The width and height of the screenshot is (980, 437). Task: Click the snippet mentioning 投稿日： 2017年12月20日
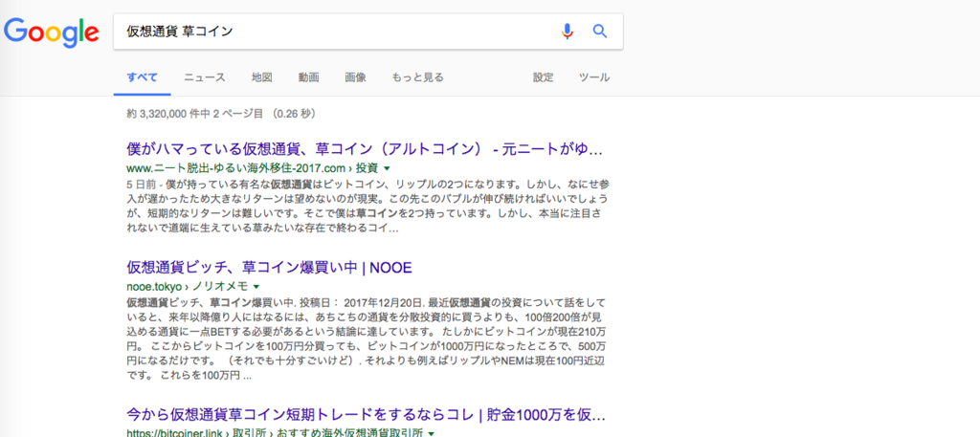click(367, 339)
